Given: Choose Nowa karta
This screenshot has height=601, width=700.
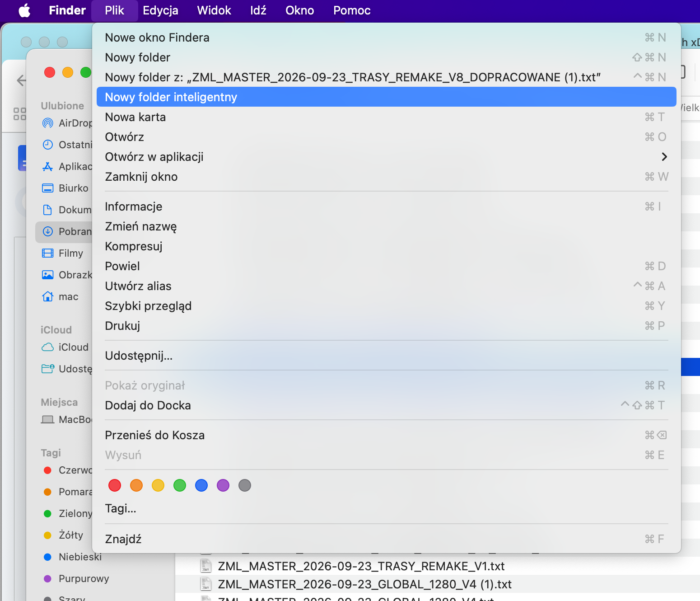Looking at the screenshot, I should point(386,117).
